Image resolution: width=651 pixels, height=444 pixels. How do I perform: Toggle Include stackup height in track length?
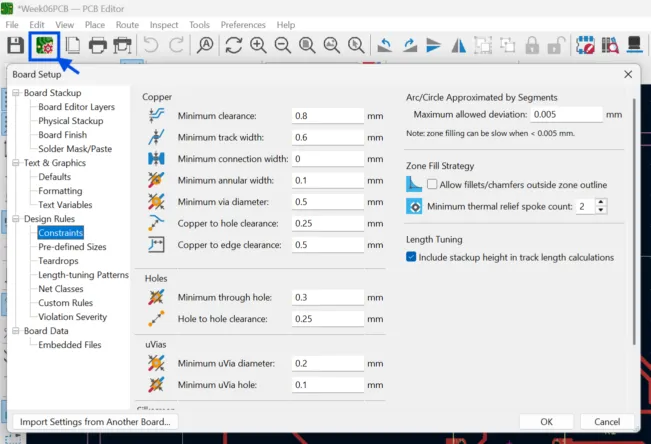click(x=411, y=257)
